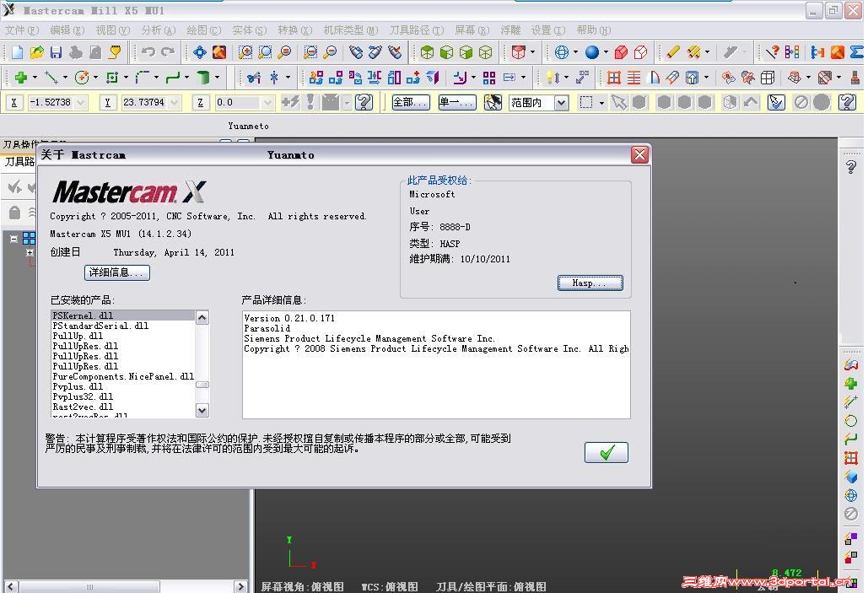Click the installed products list scroll down arrow

202,410
